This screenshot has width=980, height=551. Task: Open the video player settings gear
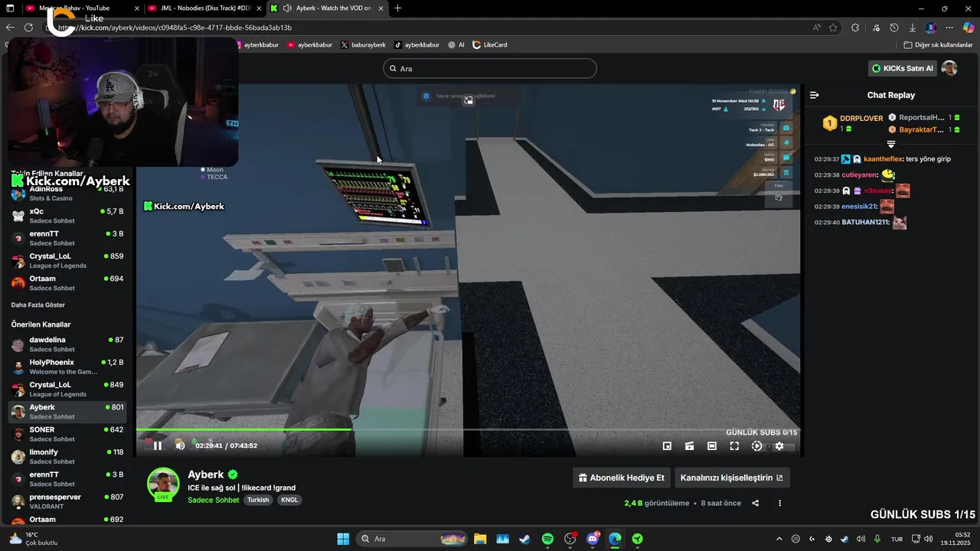coord(779,446)
